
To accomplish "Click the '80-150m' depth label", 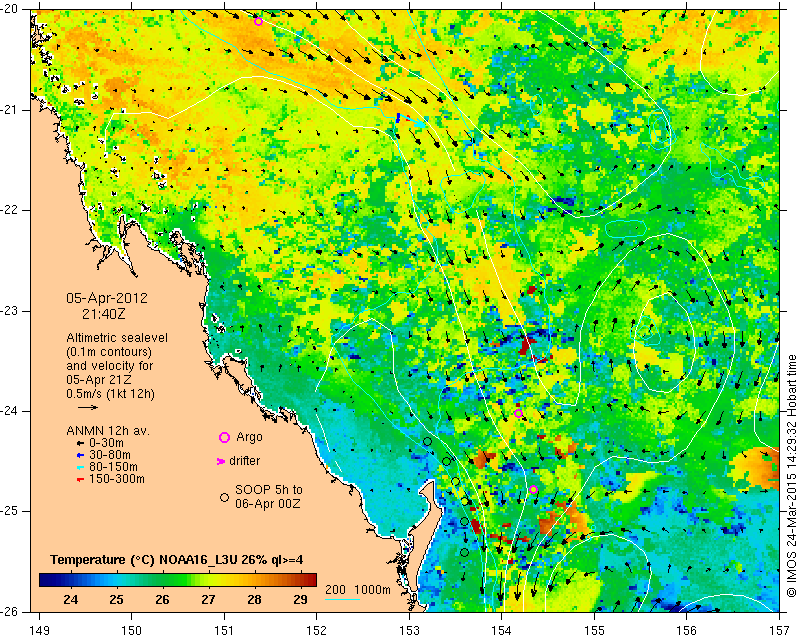I will (x=113, y=467).
